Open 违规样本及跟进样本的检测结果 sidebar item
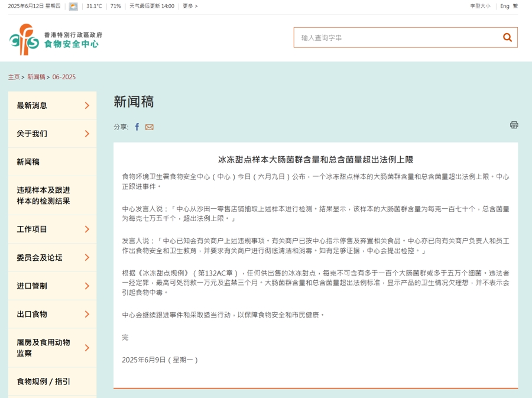The height and width of the screenshot is (398, 532). [43, 196]
